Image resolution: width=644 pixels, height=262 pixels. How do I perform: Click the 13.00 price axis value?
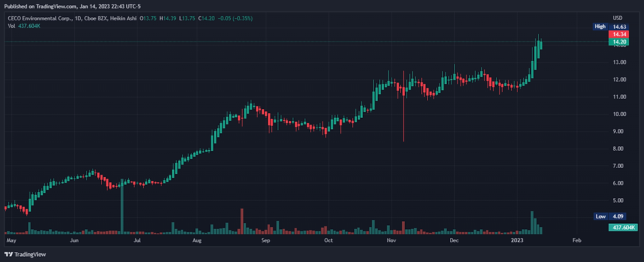point(619,62)
